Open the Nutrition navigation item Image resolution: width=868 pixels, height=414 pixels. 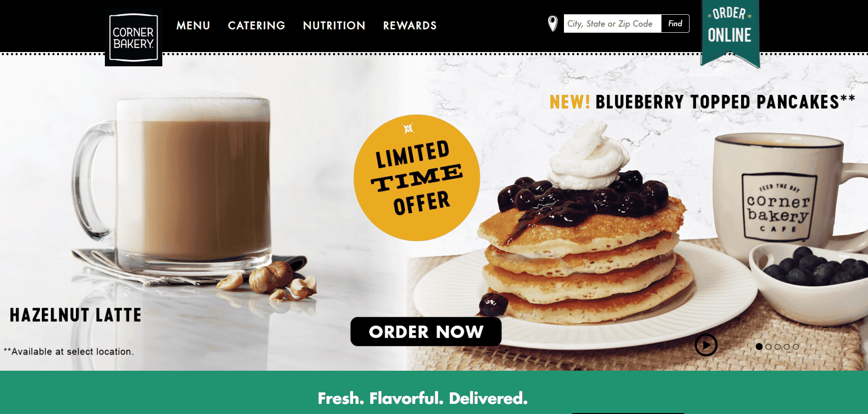334,26
